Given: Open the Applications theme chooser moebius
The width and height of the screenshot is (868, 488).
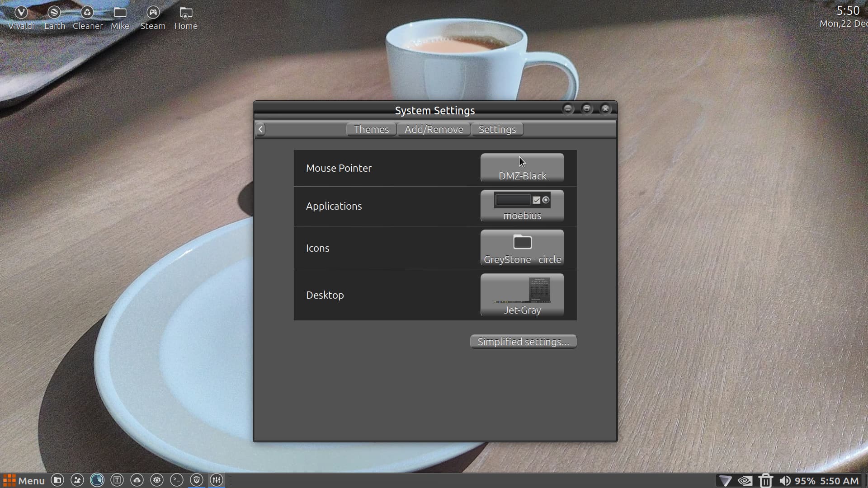Looking at the screenshot, I should (x=522, y=206).
